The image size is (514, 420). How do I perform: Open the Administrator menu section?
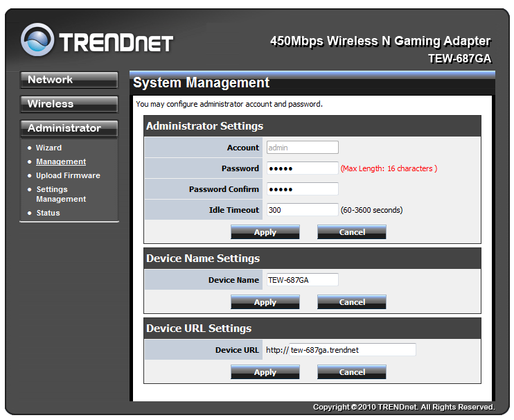(x=69, y=128)
